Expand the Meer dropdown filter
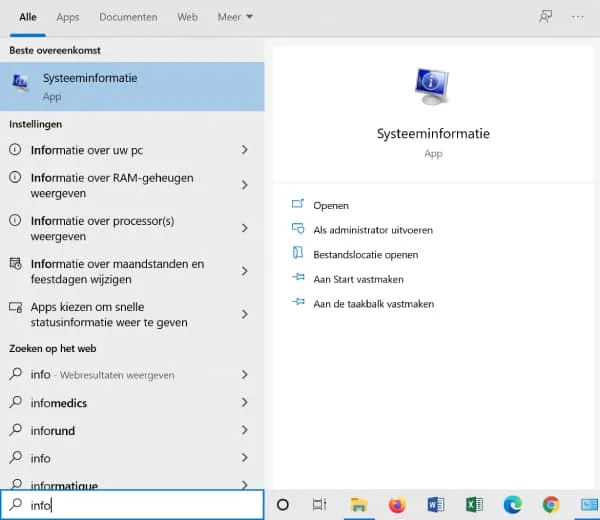This screenshot has height=520, width=600. (x=235, y=17)
